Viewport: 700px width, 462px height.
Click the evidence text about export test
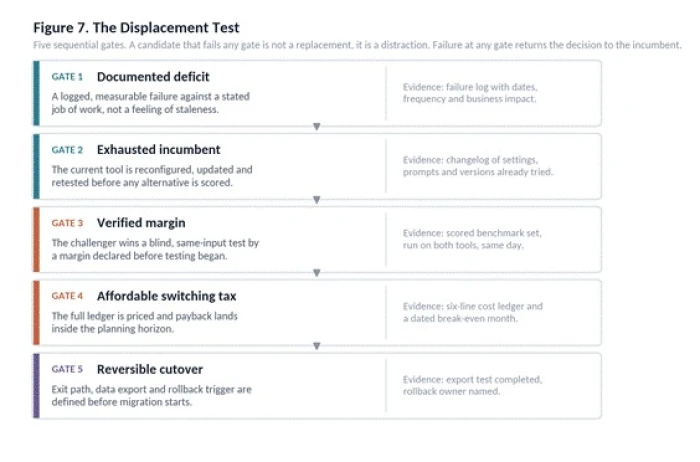pyautogui.click(x=472, y=385)
